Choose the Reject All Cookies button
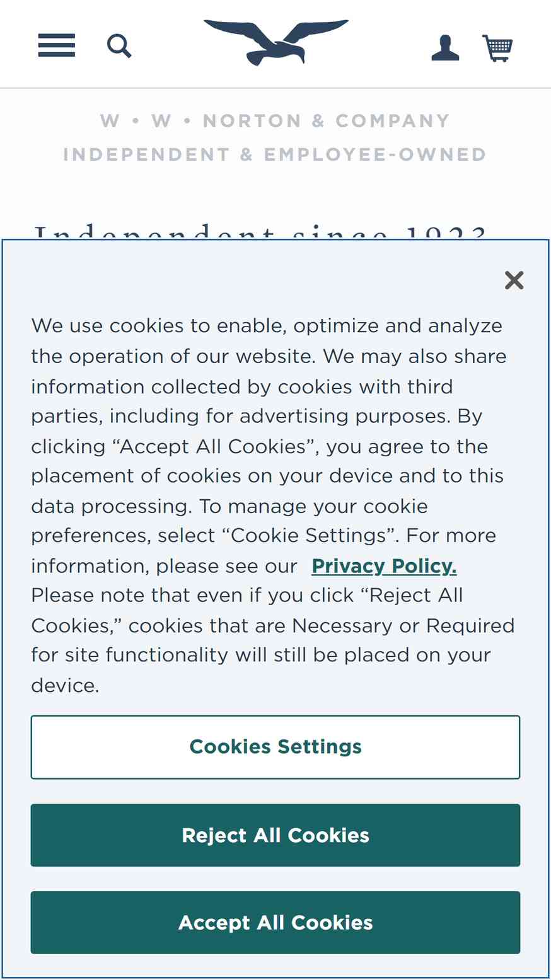The width and height of the screenshot is (551, 980). pos(275,835)
